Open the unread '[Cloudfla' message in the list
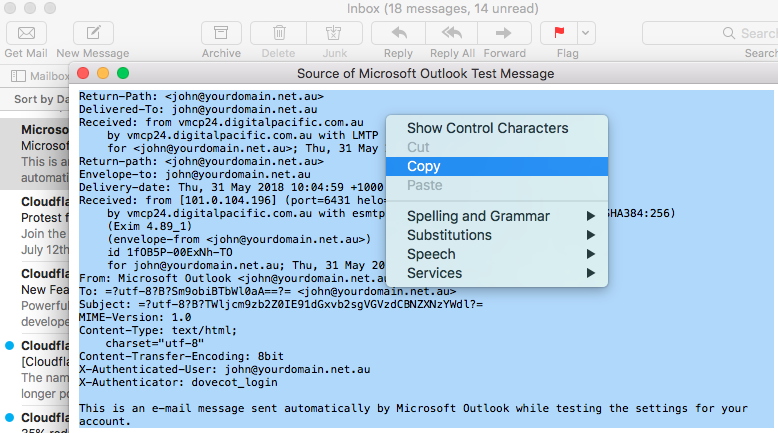 (x=35, y=369)
